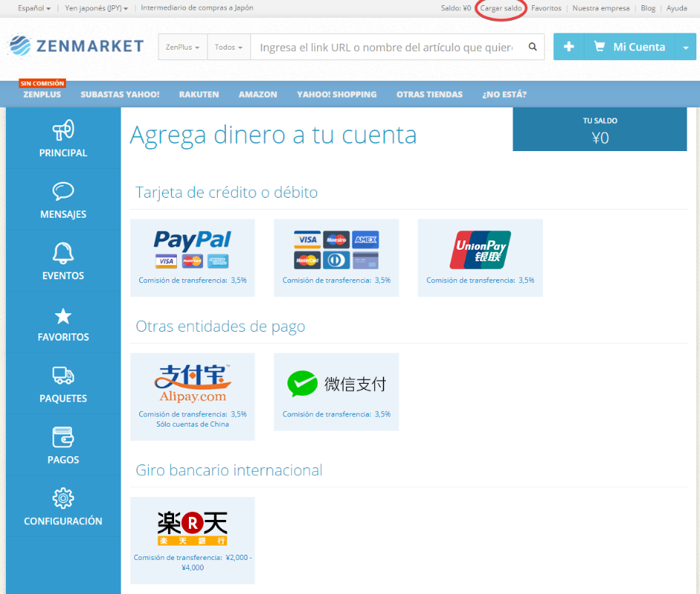Go to Yahoo! Shopping tab

click(336, 94)
